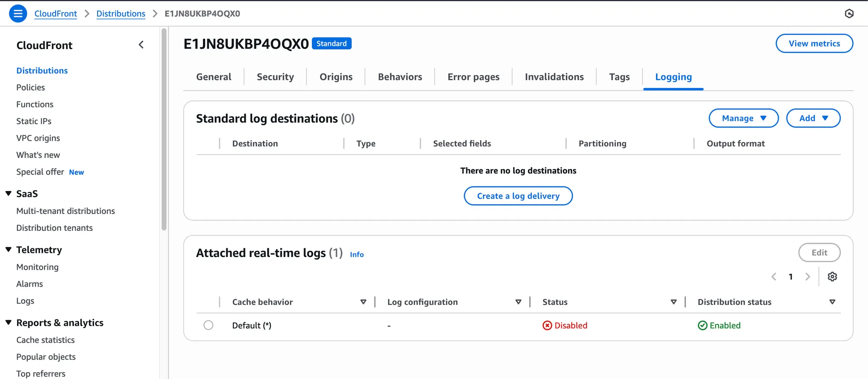The image size is (868, 379).
Task: Open Popular objects report
Action: pos(46,357)
